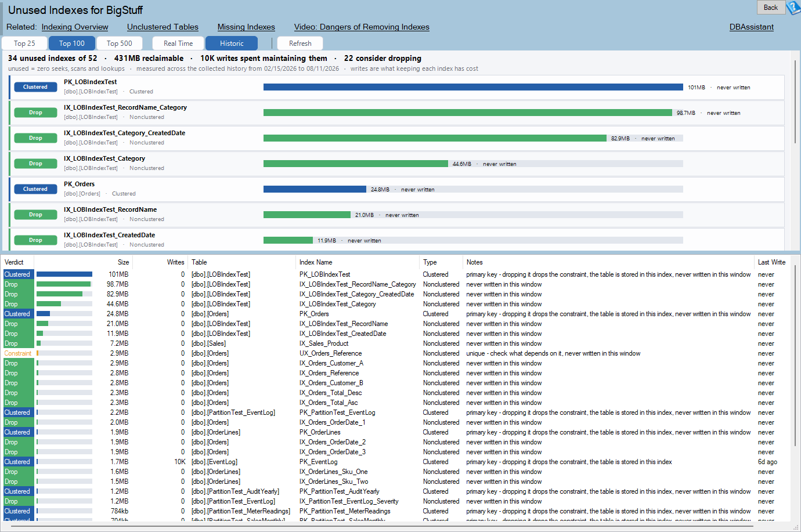Select the IX_Orders_OrderDate_3 index name

[333, 452]
